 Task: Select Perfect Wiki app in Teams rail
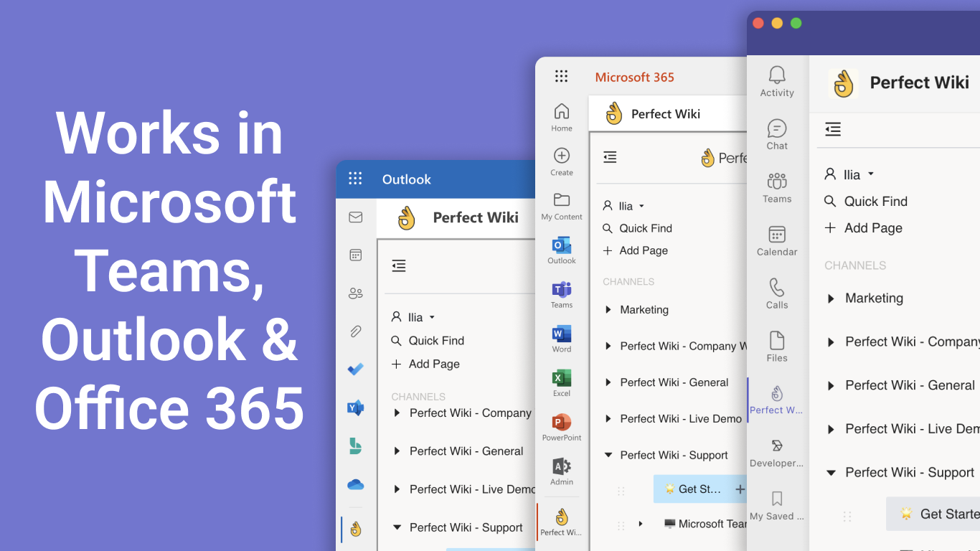[777, 400]
